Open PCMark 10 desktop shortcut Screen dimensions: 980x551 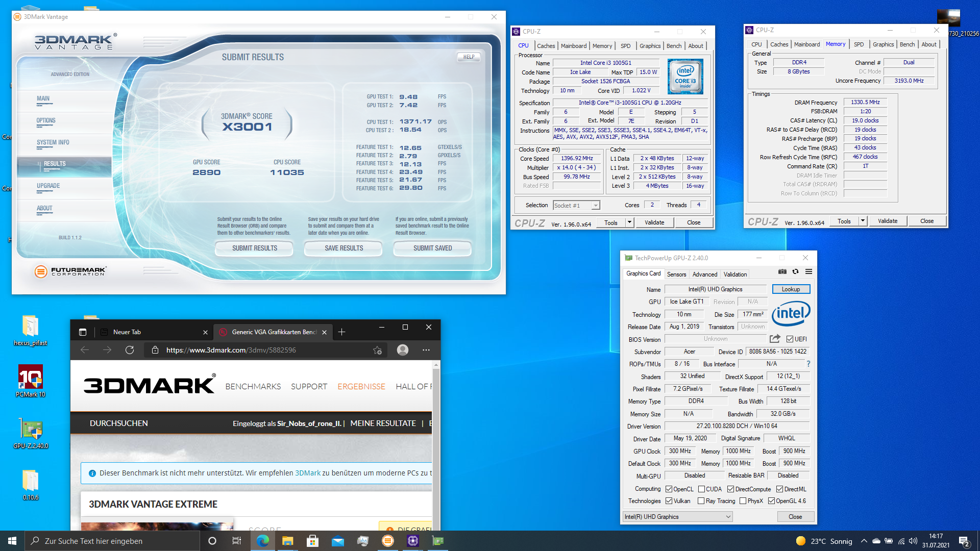point(30,381)
